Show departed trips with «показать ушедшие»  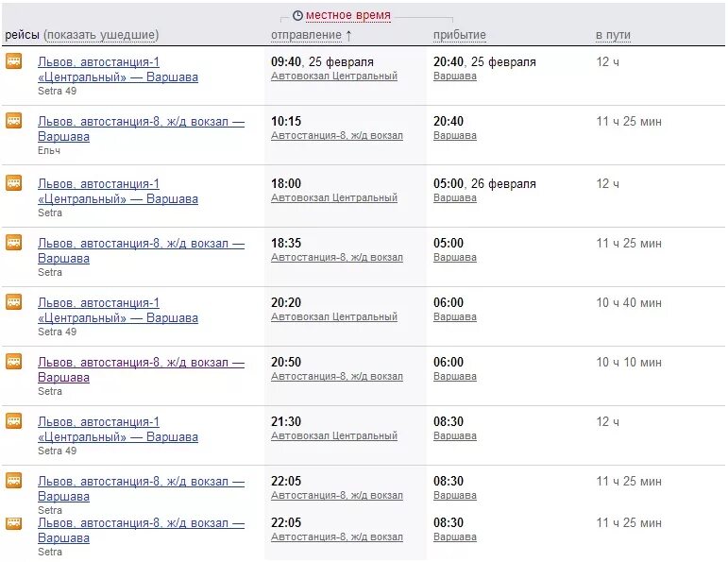coord(101,35)
